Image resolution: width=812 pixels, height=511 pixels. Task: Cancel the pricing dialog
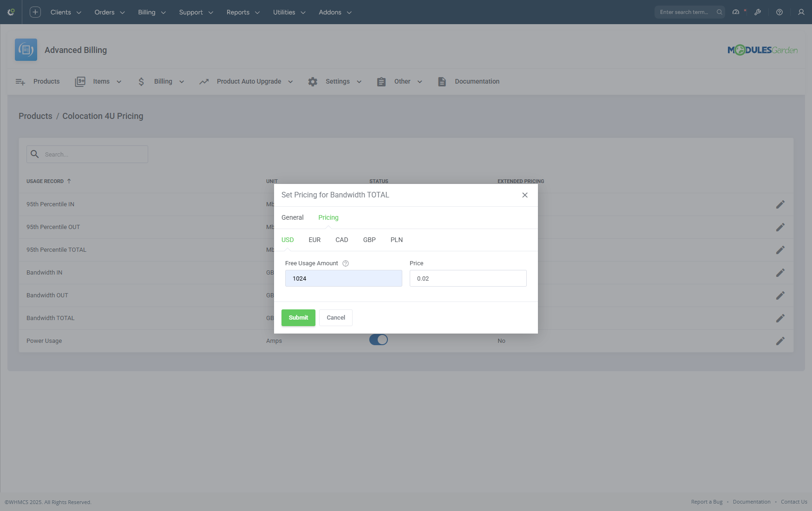(x=336, y=318)
